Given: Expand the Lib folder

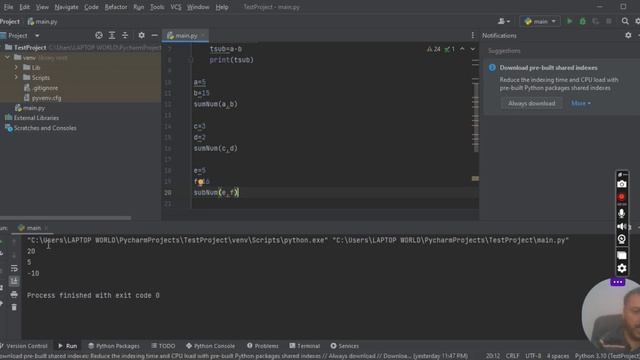Looking at the screenshot, I should tap(16, 67).
